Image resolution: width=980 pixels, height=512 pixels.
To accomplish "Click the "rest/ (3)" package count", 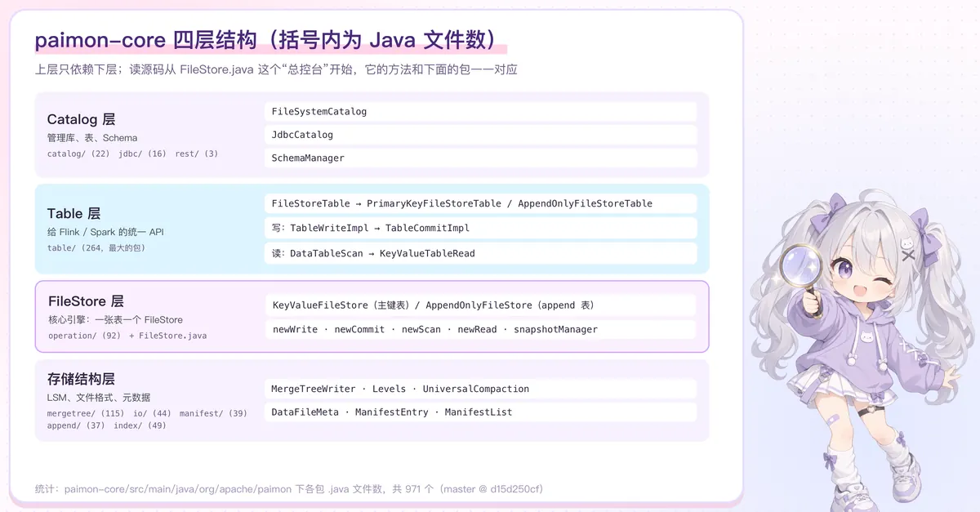I will [196, 154].
